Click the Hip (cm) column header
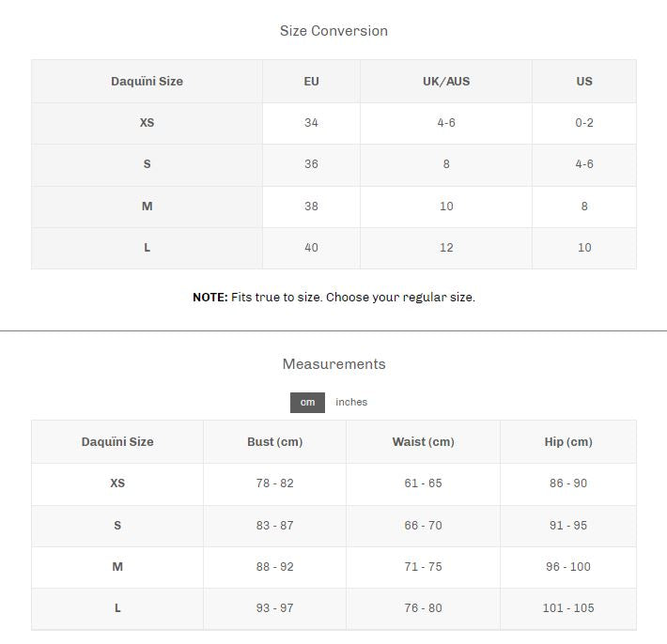This screenshot has width=667, height=644. (x=568, y=442)
